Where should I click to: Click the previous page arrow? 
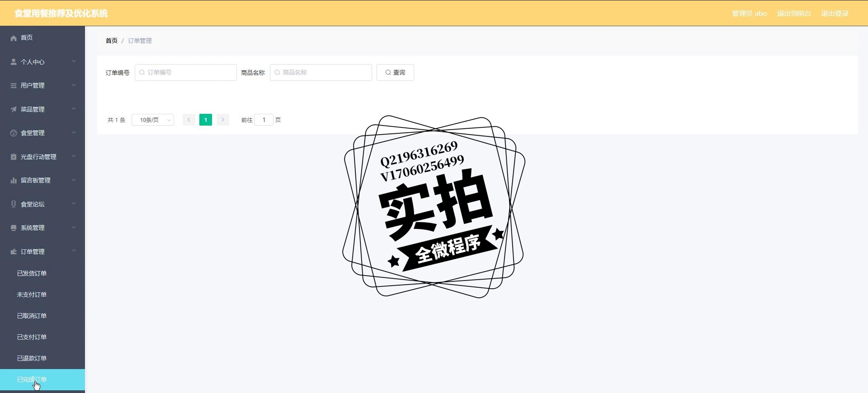[189, 120]
